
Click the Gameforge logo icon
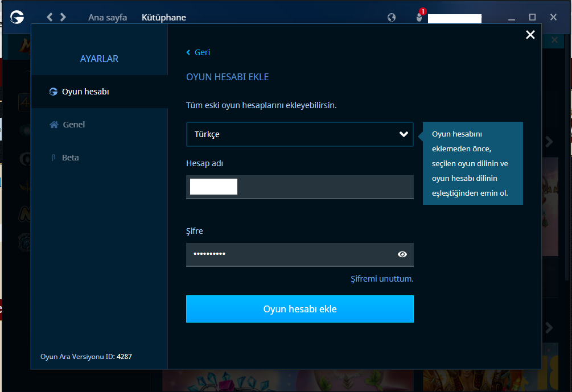[x=17, y=16]
